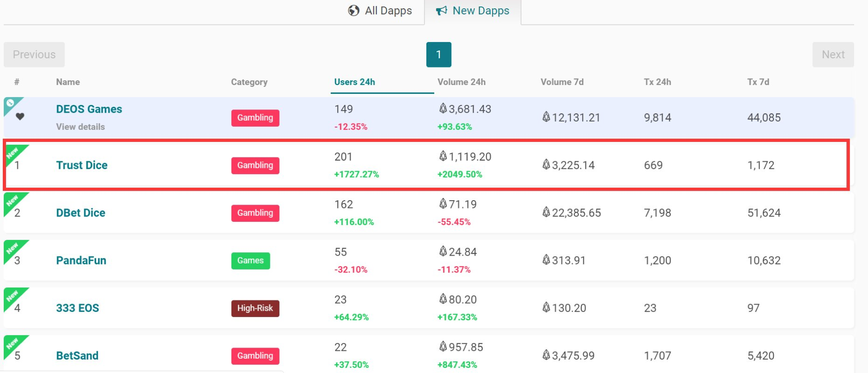Viewport: 868px width, 373px height.
Task: Click the Gambling tag in the Trust Dice row
Action: [255, 165]
